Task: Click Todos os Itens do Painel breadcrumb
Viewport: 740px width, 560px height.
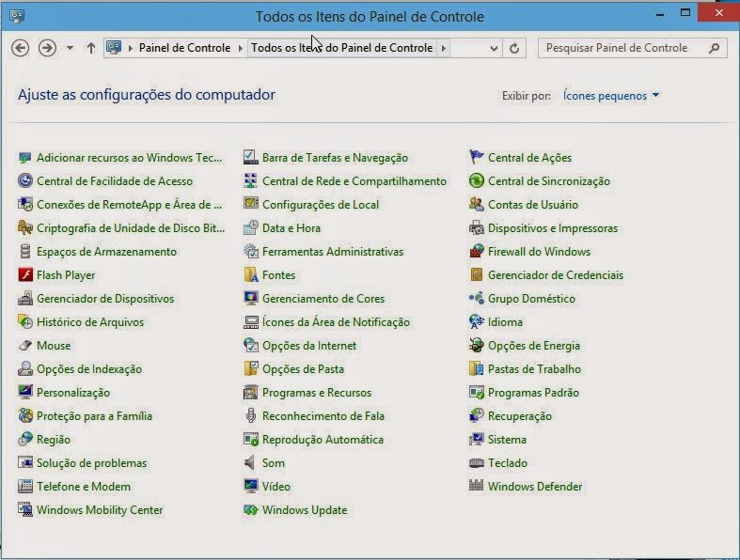Action: [x=341, y=48]
